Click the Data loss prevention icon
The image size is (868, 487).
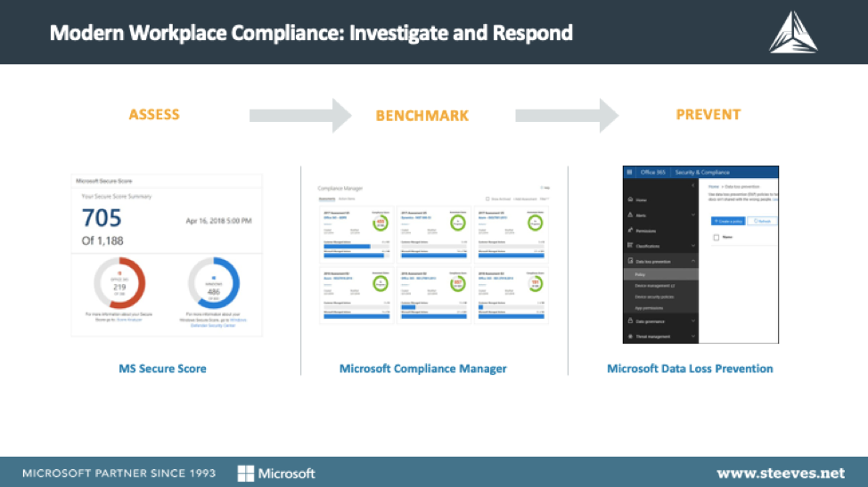[631, 260]
